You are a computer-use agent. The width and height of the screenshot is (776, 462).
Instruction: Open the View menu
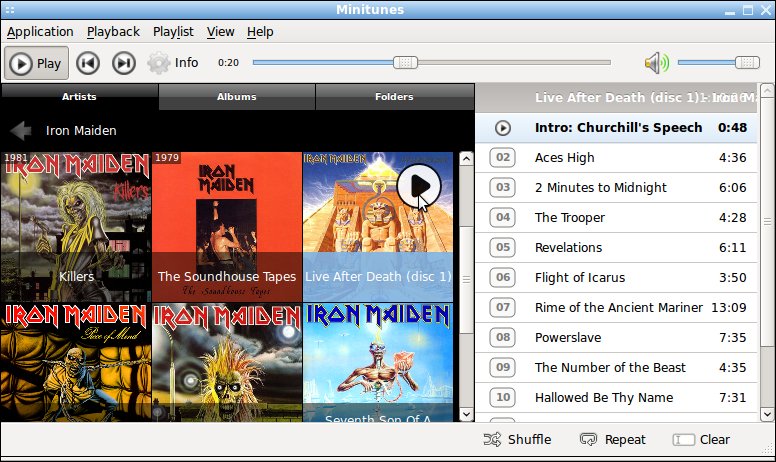point(220,32)
